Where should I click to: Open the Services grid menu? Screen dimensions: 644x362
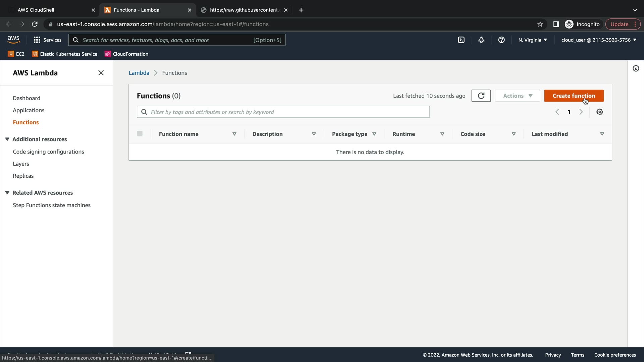pos(47,40)
